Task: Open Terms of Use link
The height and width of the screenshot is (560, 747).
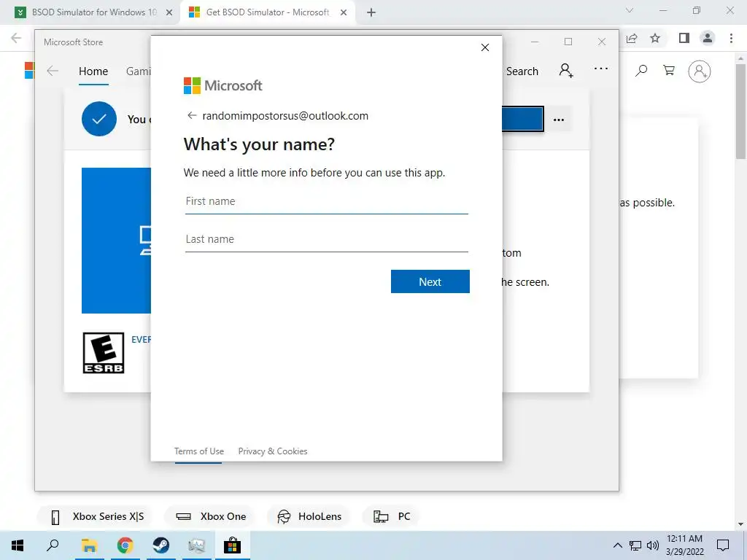Action: click(x=198, y=451)
